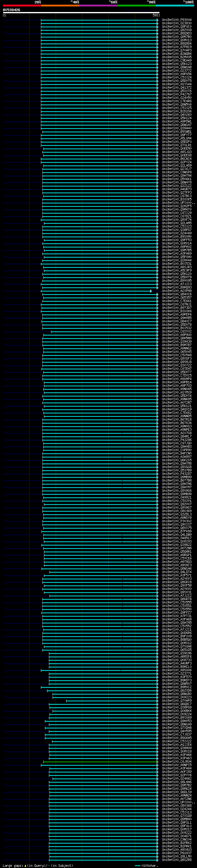
Task: Click the UniRef100_P42767 label
Action: pos(177,94)
